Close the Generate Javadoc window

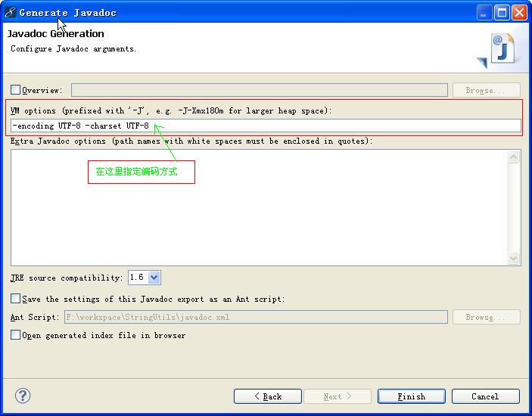(519, 13)
